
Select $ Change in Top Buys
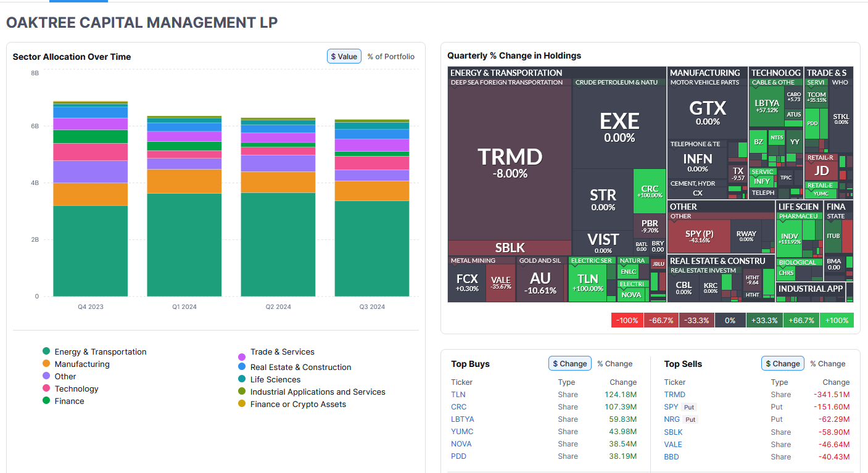(570, 363)
